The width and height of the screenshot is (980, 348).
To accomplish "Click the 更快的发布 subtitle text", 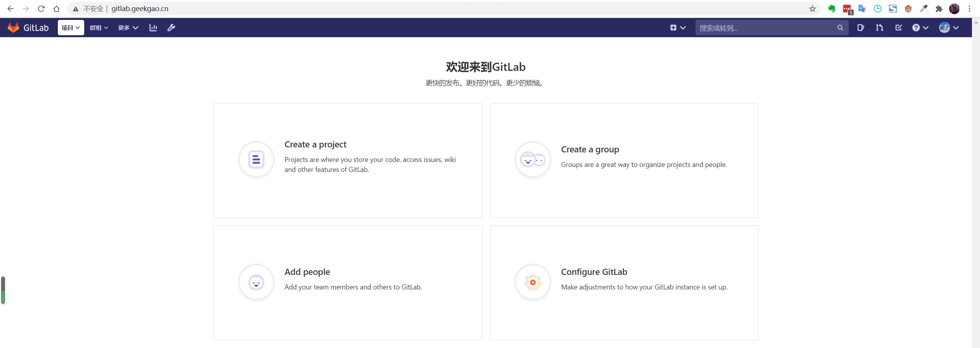I will (x=485, y=83).
